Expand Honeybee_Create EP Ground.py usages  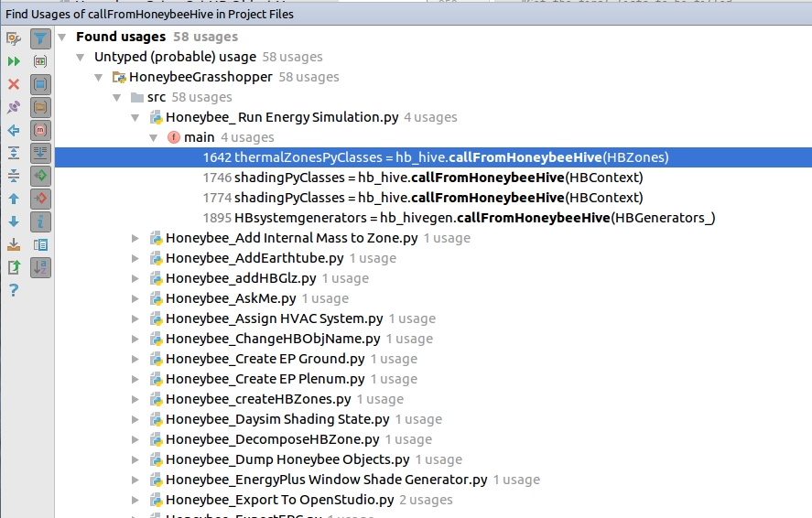[x=135, y=359]
